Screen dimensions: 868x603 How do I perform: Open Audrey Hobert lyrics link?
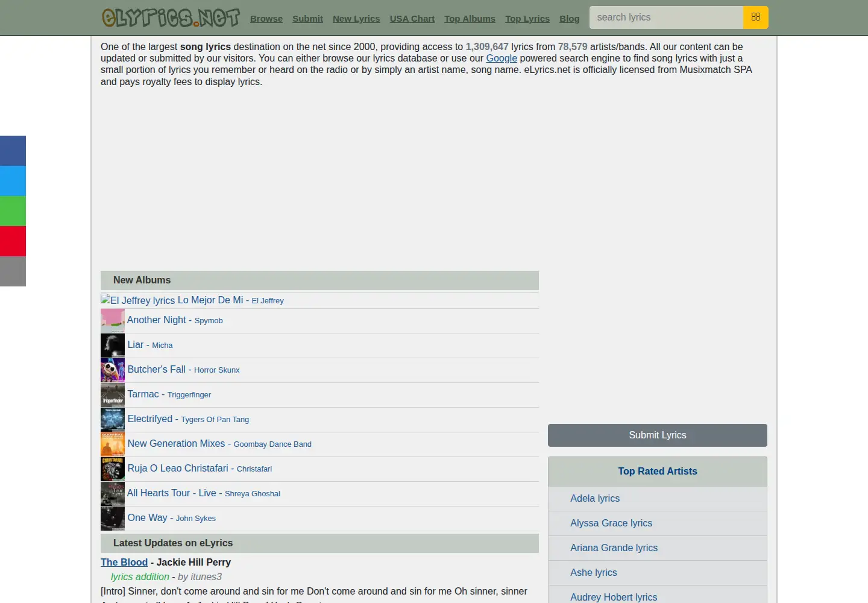[614, 597]
